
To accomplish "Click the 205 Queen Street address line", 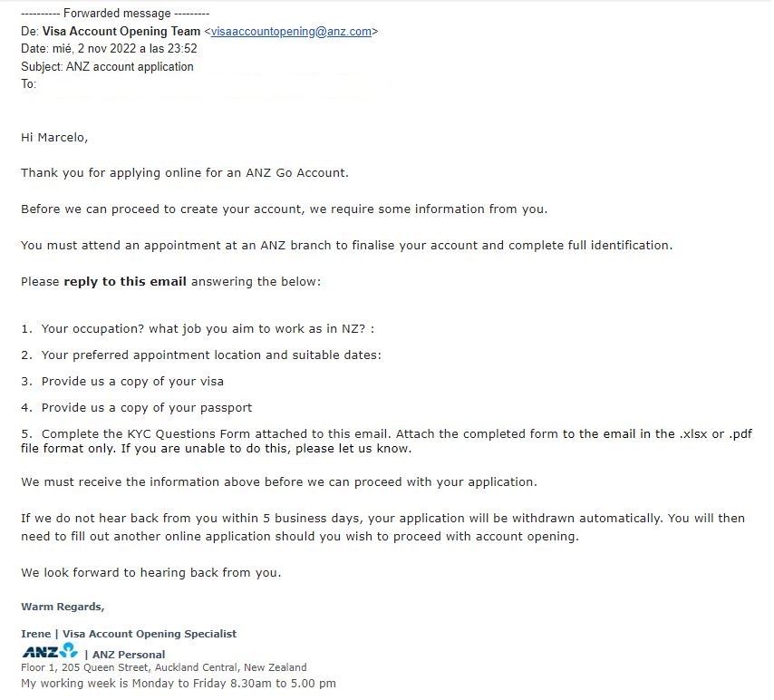I will click(x=164, y=668).
